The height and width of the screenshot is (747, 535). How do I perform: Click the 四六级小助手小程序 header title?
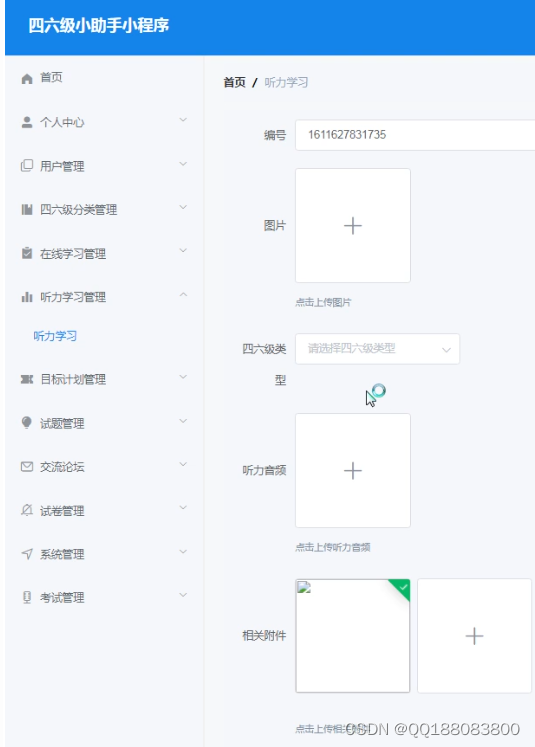pyautogui.click(x=99, y=25)
